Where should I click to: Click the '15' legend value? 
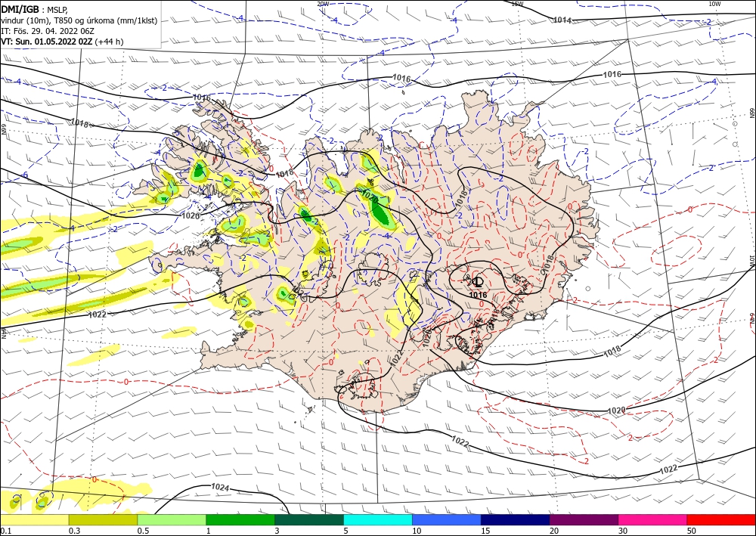click(485, 531)
